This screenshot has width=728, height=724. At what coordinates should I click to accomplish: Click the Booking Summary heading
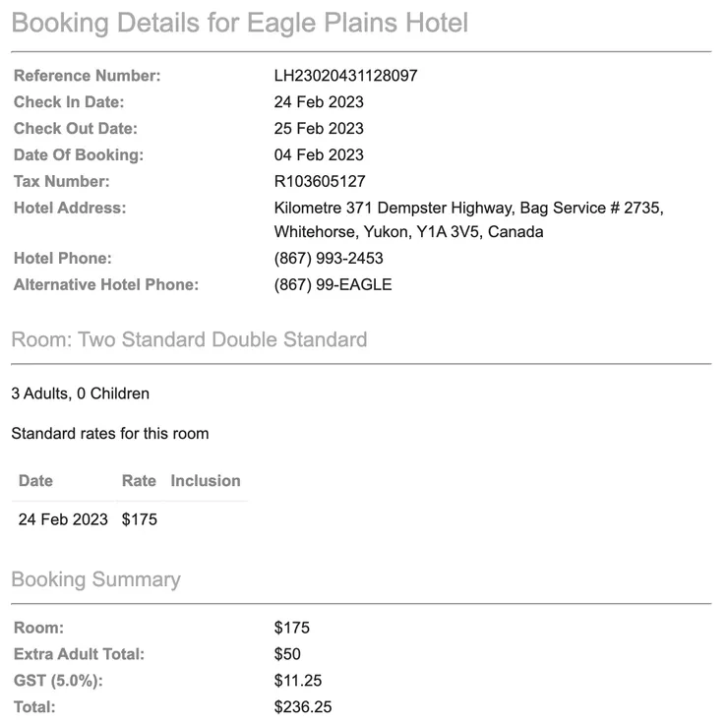tap(95, 579)
